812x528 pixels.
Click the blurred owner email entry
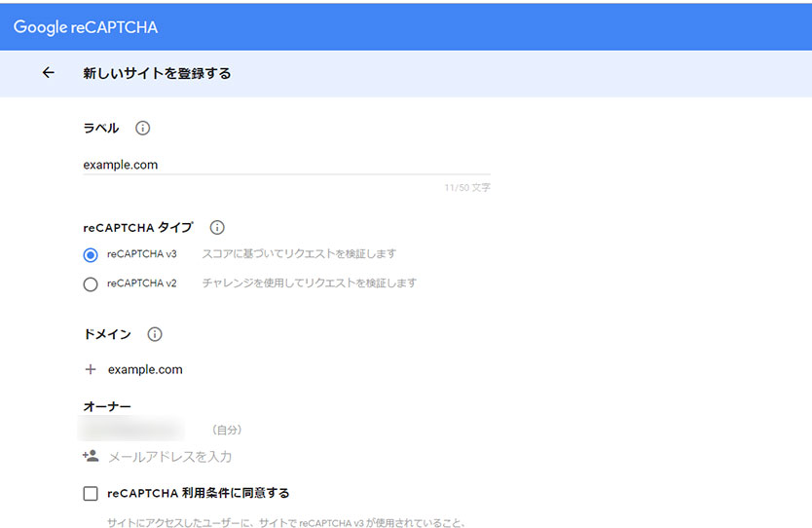[x=131, y=429]
